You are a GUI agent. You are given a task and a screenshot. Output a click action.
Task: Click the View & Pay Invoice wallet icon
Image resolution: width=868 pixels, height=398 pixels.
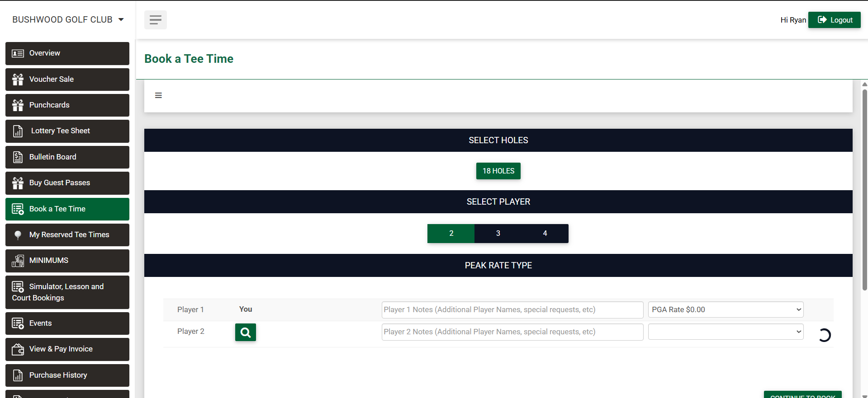click(x=18, y=349)
